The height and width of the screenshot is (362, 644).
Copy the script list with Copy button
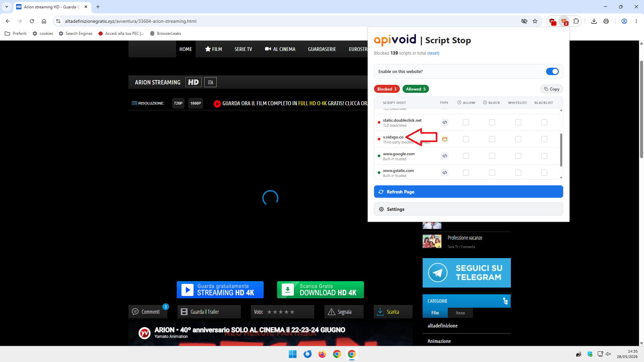[x=551, y=89]
